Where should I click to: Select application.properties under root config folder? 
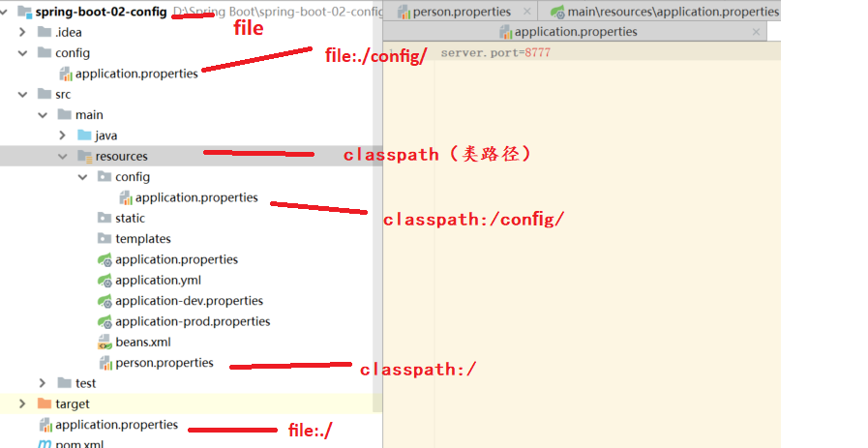coord(136,74)
